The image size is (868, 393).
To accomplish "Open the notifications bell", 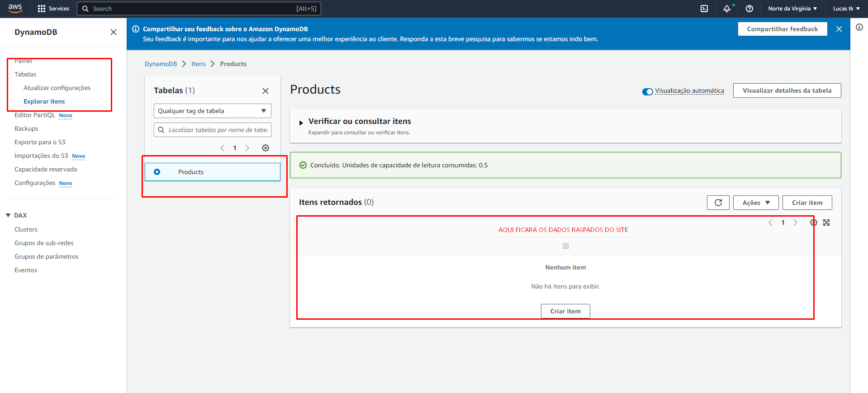I will point(727,9).
